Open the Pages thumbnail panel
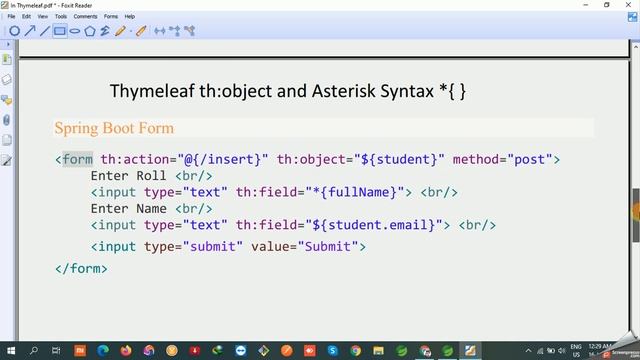 (7, 140)
